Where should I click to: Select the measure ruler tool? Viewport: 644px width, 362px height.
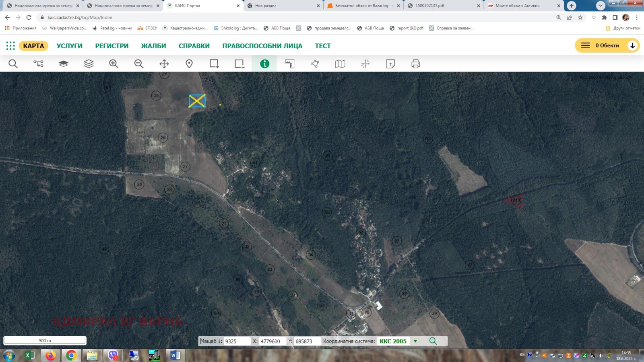click(290, 64)
